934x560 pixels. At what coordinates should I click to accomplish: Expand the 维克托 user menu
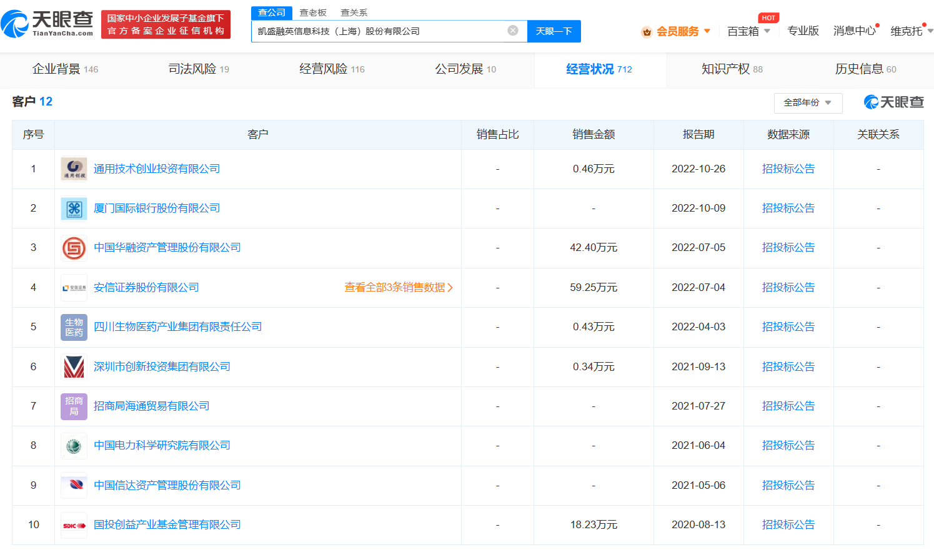912,31
